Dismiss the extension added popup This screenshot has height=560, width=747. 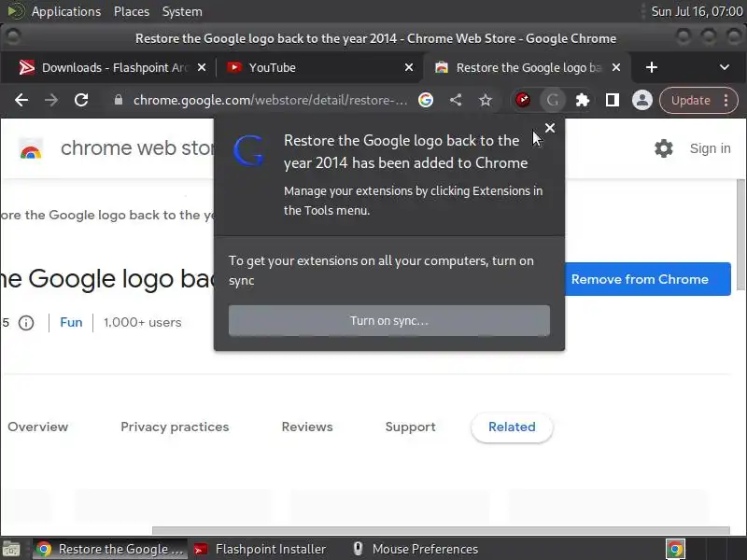point(550,128)
